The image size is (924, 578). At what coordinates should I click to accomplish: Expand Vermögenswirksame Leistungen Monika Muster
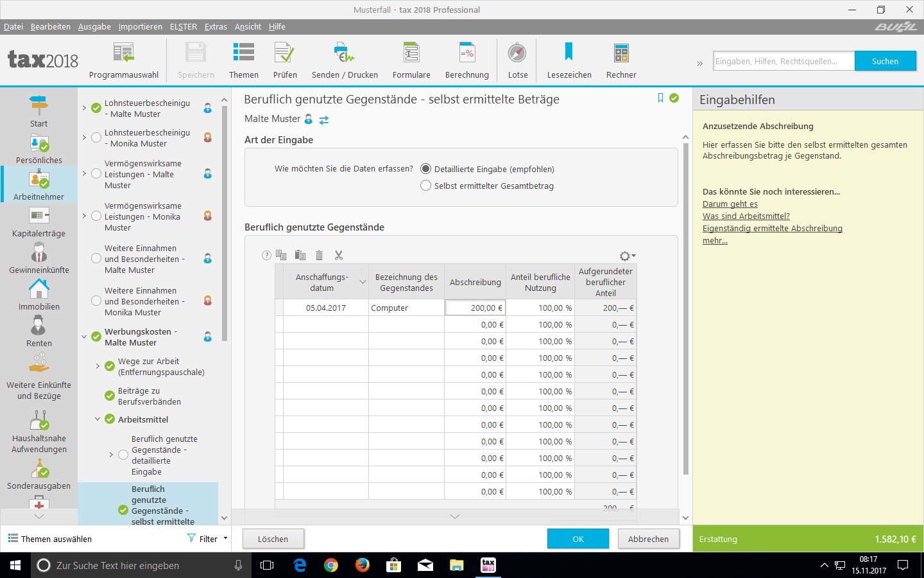click(84, 216)
